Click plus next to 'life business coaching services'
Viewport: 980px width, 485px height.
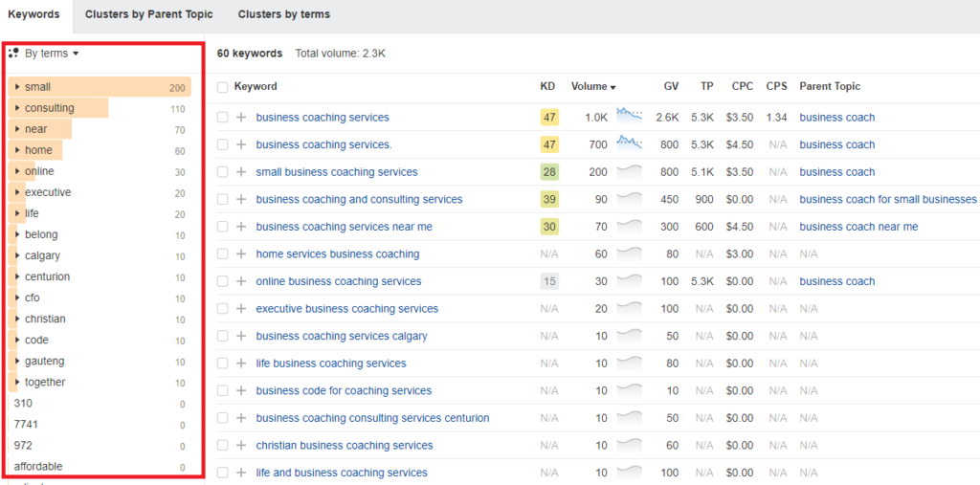point(241,364)
